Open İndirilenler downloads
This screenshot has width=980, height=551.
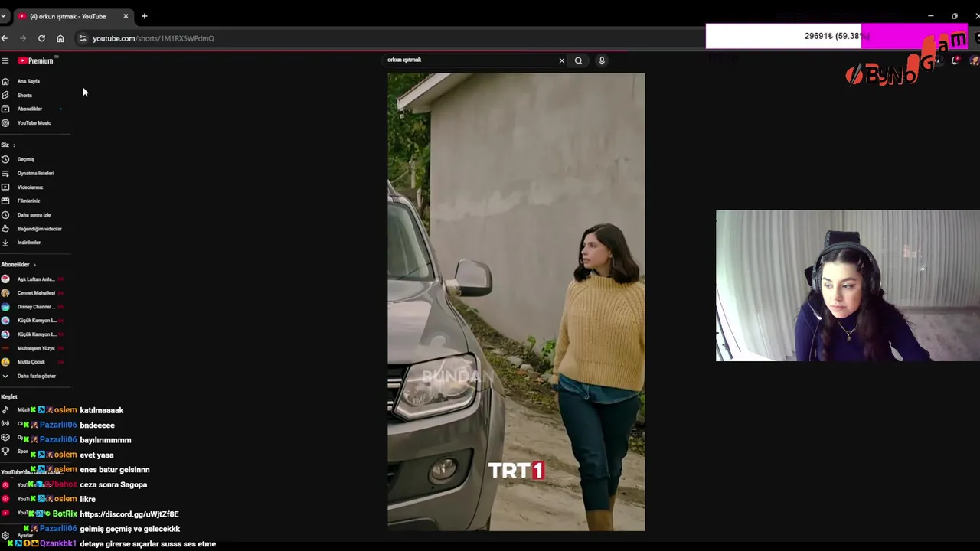click(x=29, y=242)
